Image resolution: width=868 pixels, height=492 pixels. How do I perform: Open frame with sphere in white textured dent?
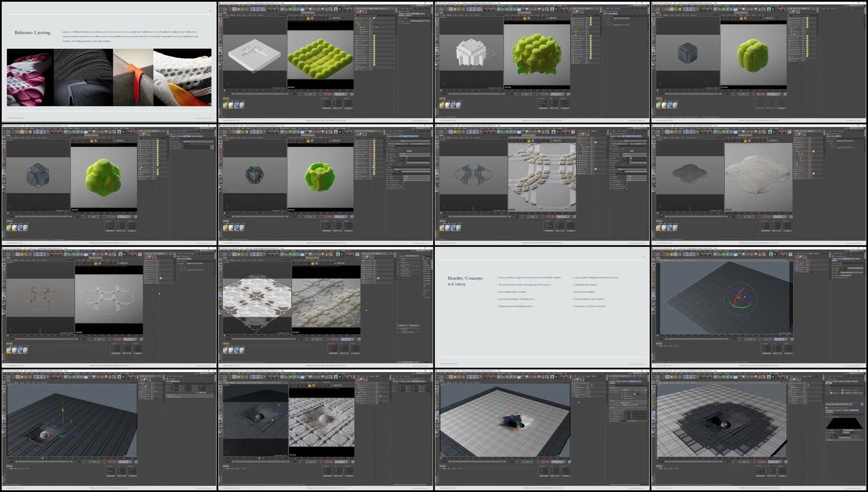[x=325, y=430]
